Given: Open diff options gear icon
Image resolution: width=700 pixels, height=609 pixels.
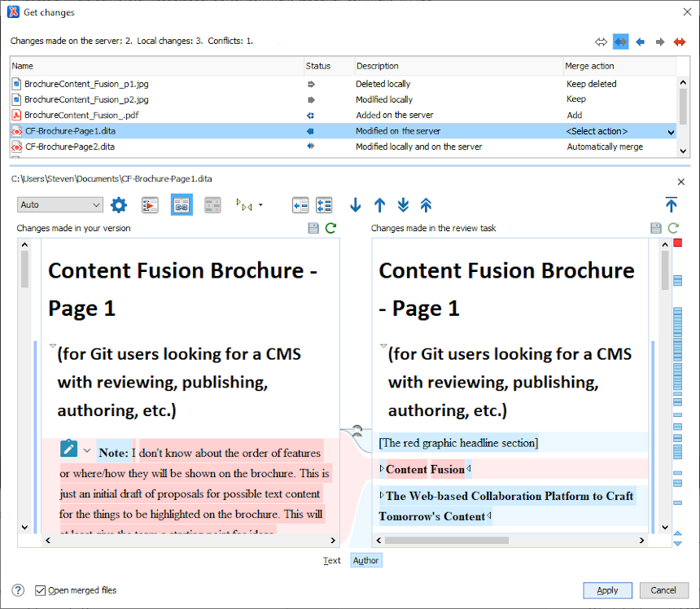Looking at the screenshot, I should click(x=119, y=205).
